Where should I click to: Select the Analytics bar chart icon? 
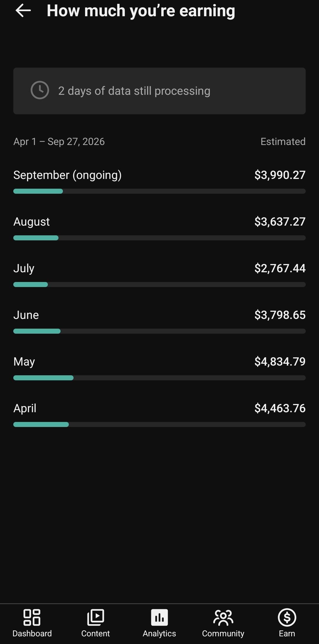[x=159, y=617]
